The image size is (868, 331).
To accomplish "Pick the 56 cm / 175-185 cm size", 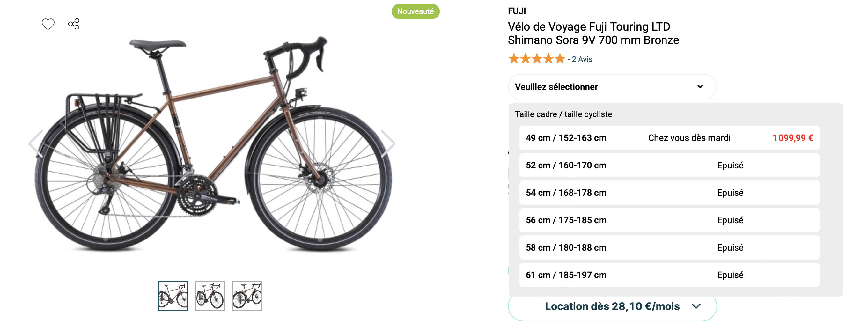I will pyautogui.click(x=669, y=220).
